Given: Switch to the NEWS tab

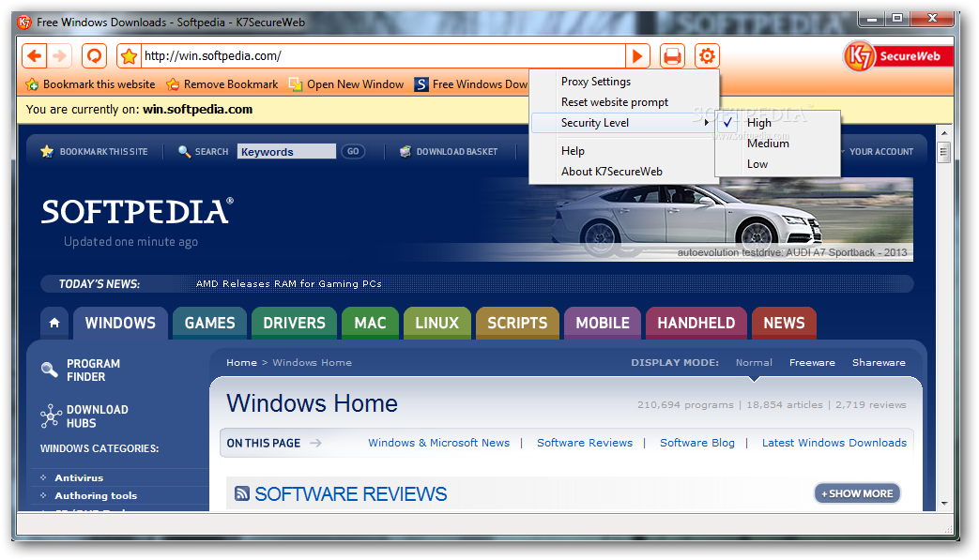Looking at the screenshot, I should [x=784, y=323].
